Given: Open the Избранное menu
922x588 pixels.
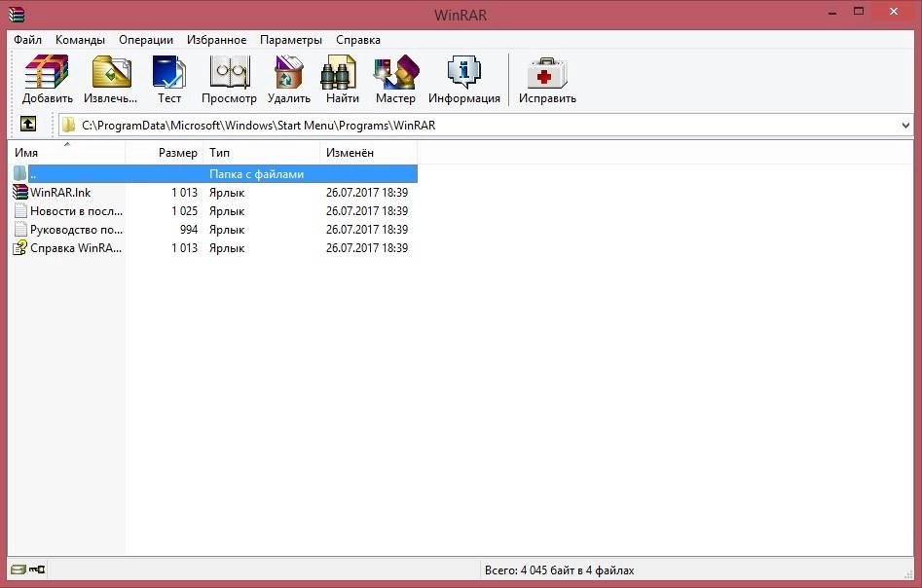Looking at the screenshot, I should coord(216,40).
